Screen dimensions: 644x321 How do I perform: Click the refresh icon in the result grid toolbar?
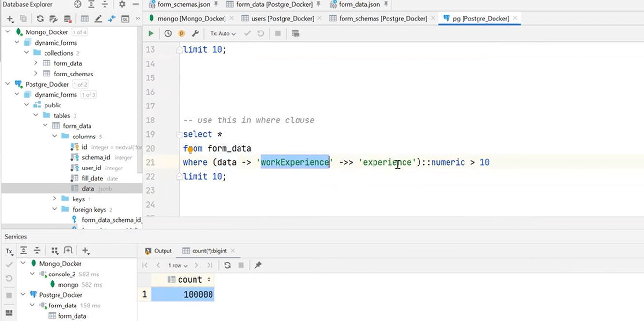click(227, 265)
